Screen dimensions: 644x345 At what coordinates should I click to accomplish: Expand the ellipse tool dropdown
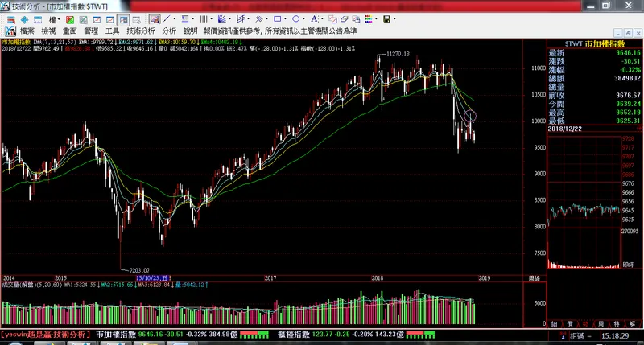[303, 18]
